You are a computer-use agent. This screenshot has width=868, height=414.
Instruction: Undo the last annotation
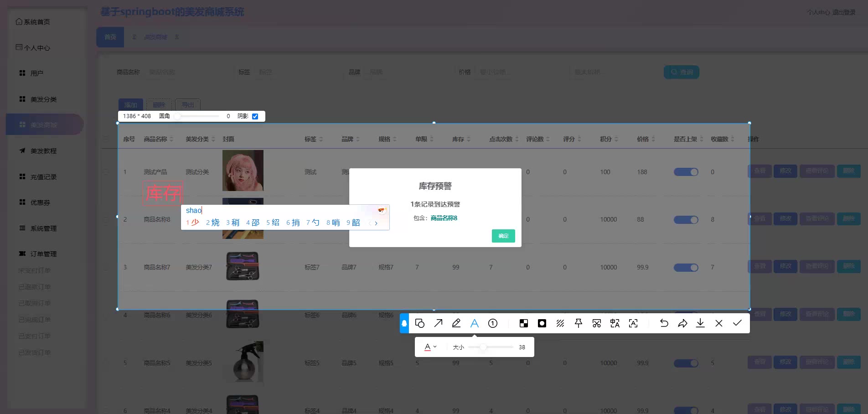pos(664,323)
